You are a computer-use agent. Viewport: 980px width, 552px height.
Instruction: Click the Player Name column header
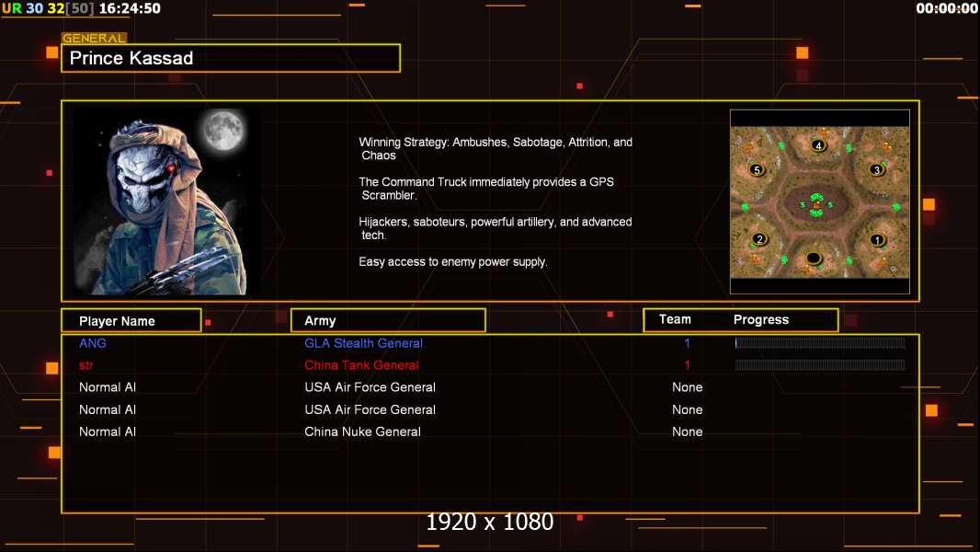(131, 321)
